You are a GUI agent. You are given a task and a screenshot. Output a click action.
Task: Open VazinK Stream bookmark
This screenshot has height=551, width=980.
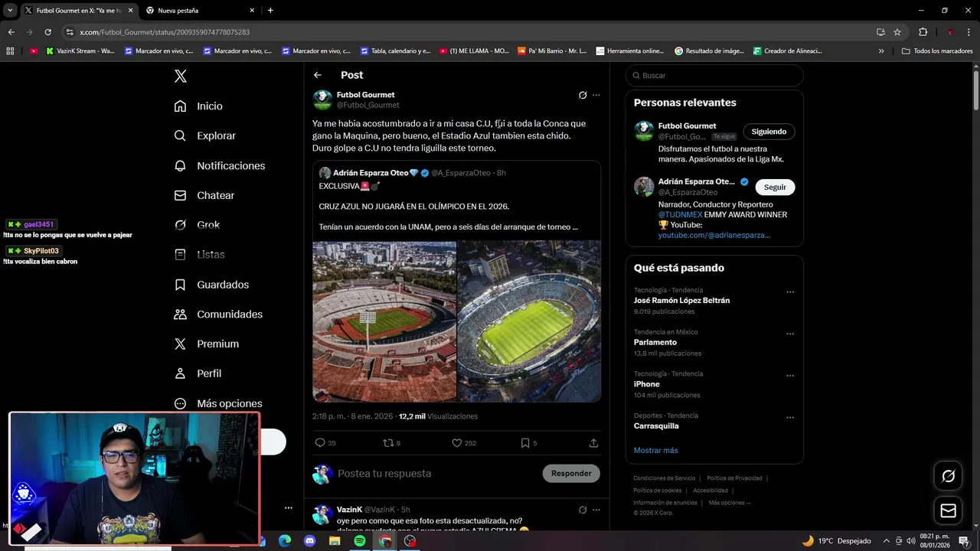80,51
